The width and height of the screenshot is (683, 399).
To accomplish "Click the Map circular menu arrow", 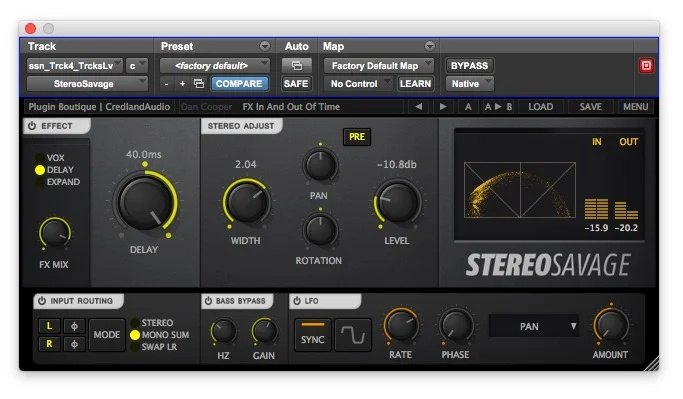I will (430, 46).
